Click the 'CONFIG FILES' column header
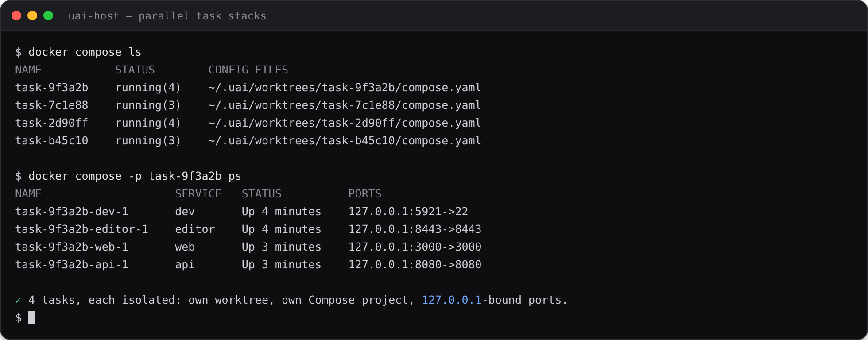The height and width of the screenshot is (340, 868). pos(248,70)
